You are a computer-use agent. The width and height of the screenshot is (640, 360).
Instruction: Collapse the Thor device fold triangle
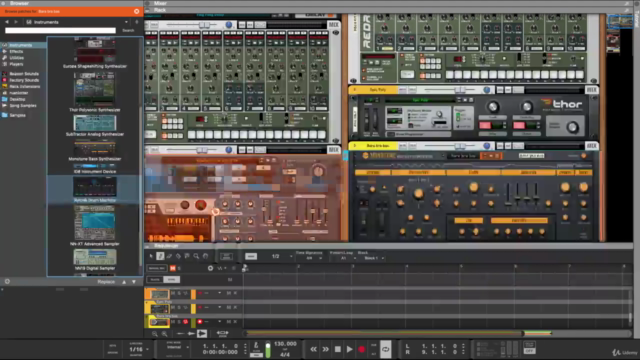(x=354, y=89)
